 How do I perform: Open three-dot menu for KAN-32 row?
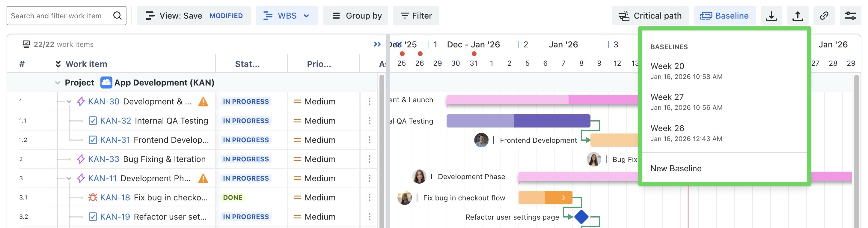click(369, 121)
